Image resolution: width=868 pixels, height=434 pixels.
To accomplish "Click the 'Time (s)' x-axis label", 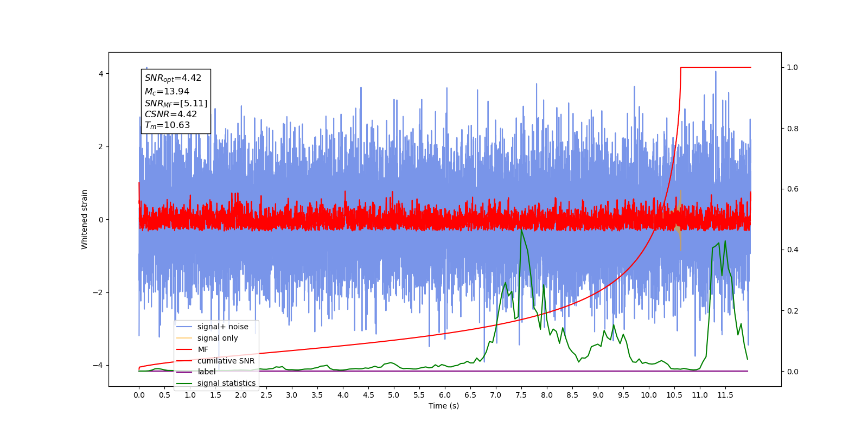I will tap(444, 406).
